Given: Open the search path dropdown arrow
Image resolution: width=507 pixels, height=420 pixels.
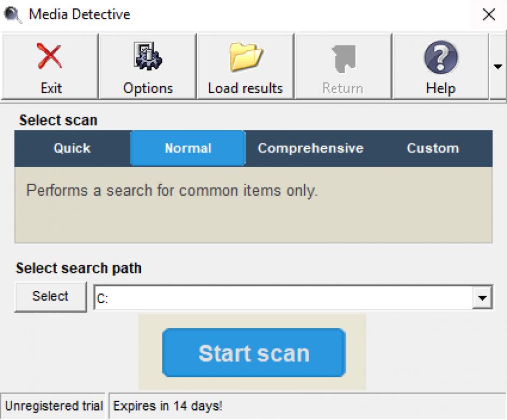Looking at the screenshot, I should (482, 298).
